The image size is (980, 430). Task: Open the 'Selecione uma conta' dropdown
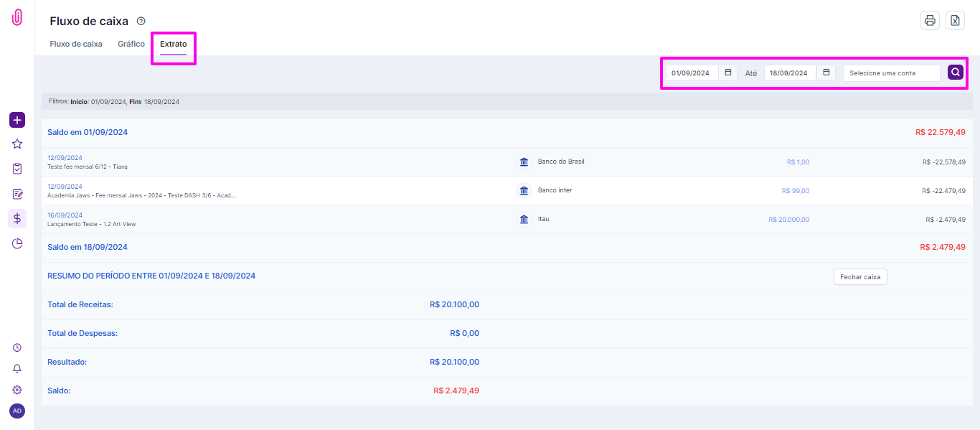(892, 73)
